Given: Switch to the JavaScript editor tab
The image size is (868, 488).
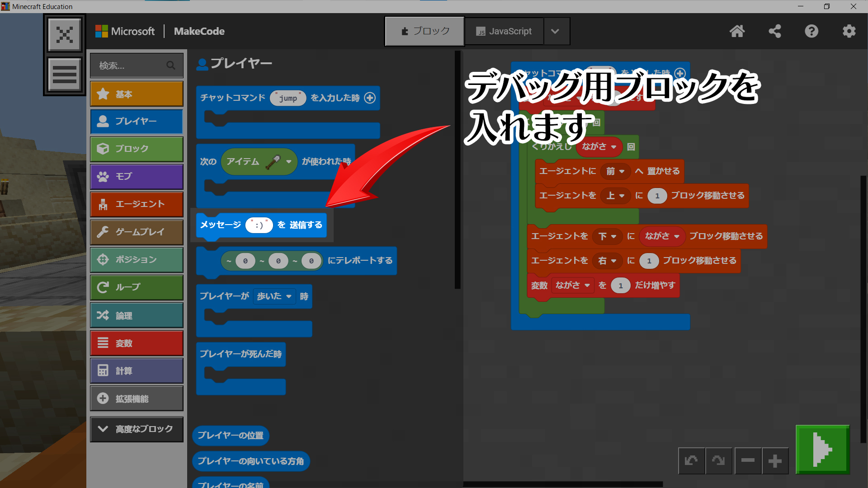Looking at the screenshot, I should (504, 31).
